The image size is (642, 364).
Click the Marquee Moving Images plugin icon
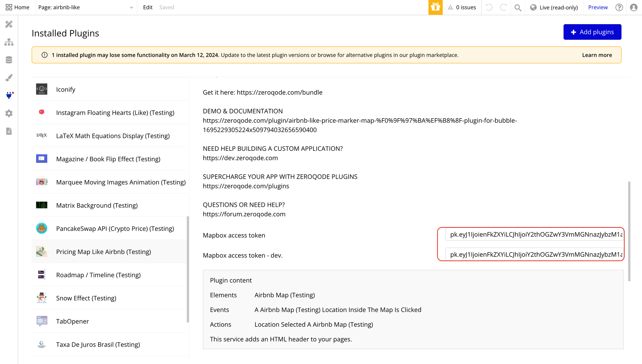[41, 182]
